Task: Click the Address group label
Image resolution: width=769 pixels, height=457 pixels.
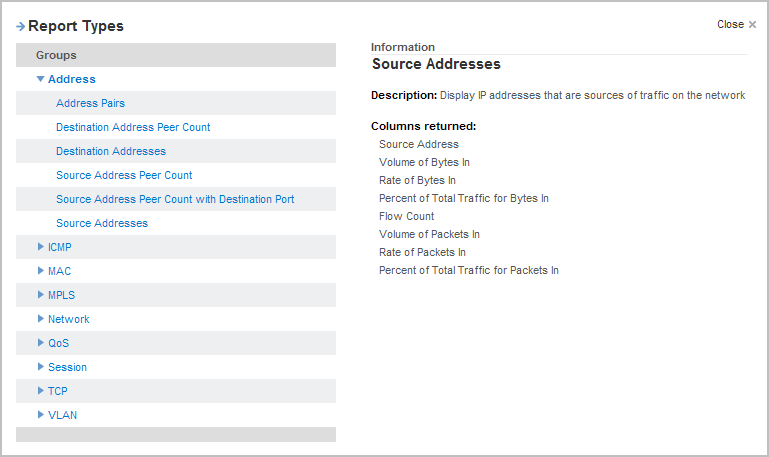Action: click(x=72, y=79)
